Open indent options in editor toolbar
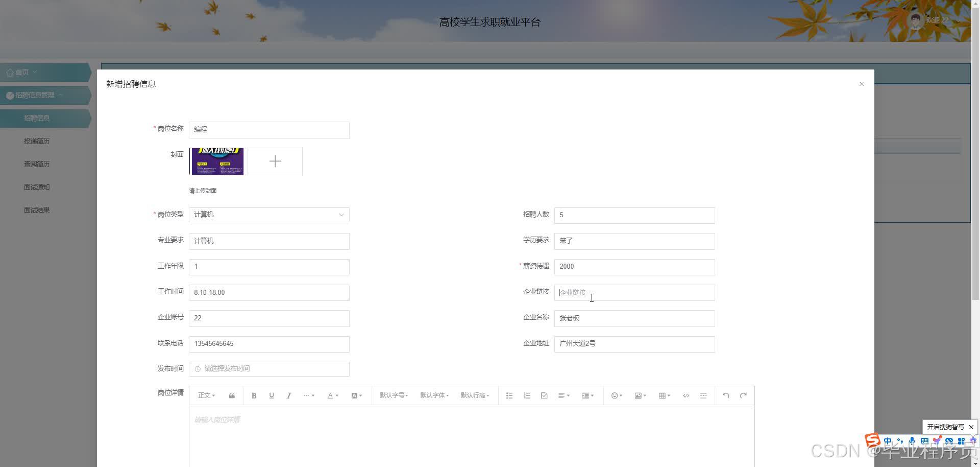Viewport: 980px width, 467px height. coord(587,395)
